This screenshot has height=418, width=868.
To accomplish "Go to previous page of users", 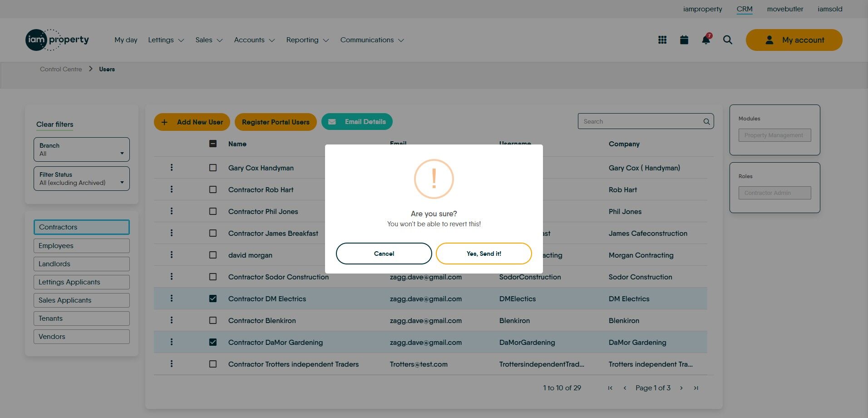I will coord(625,388).
